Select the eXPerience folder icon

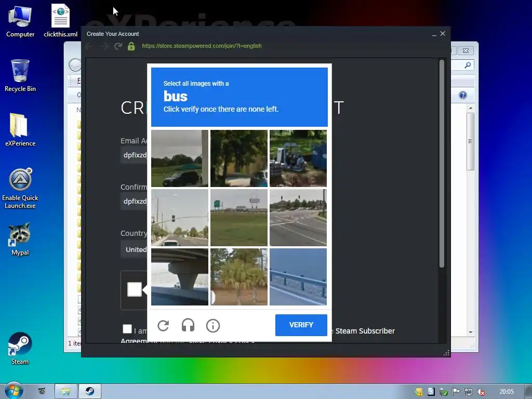20,129
